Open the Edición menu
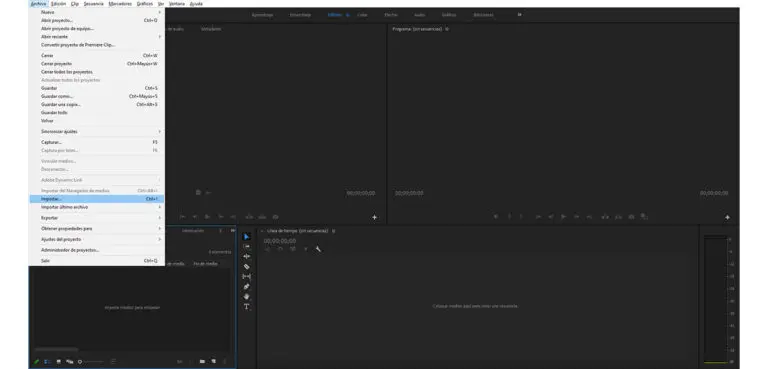This screenshot has height=369, width=768. point(58,3)
